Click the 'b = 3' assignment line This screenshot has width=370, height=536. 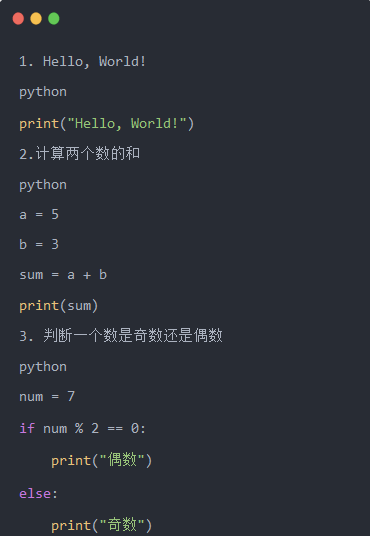click(x=39, y=244)
